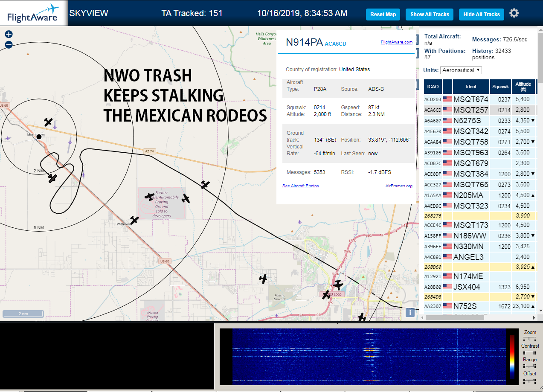Open the FlightAware.com link in the info panel
543x392 pixels.
tap(397, 42)
